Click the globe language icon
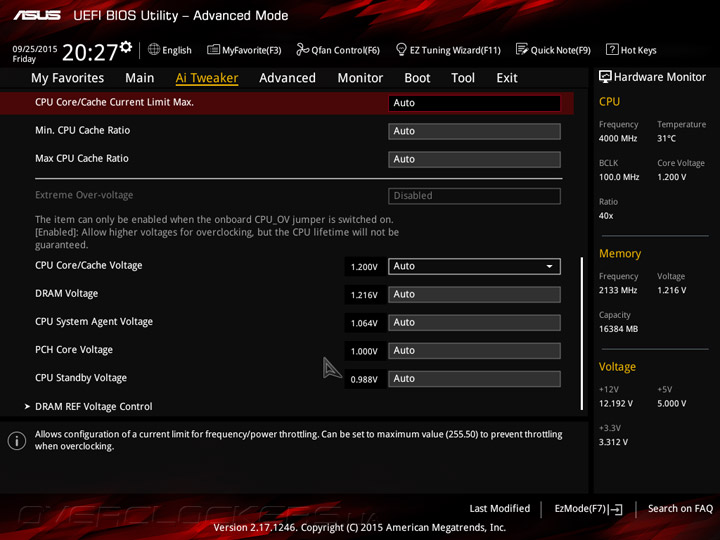720x540 pixels. [x=154, y=49]
